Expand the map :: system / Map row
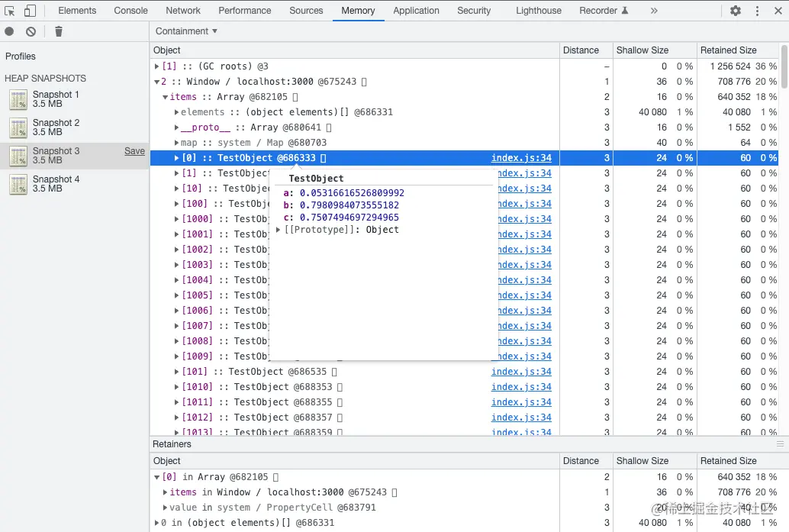Screen dimensions: 789x532 click(x=176, y=143)
